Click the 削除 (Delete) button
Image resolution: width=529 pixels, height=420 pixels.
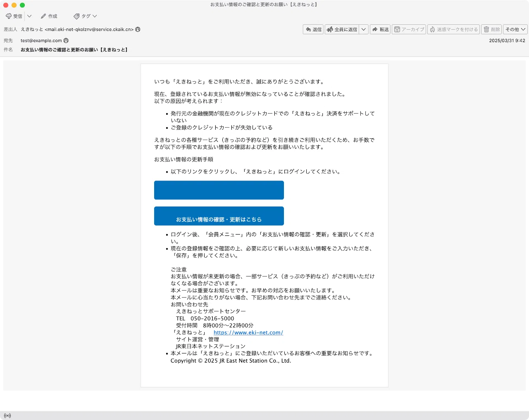pyautogui.click(x=491, y=29)
